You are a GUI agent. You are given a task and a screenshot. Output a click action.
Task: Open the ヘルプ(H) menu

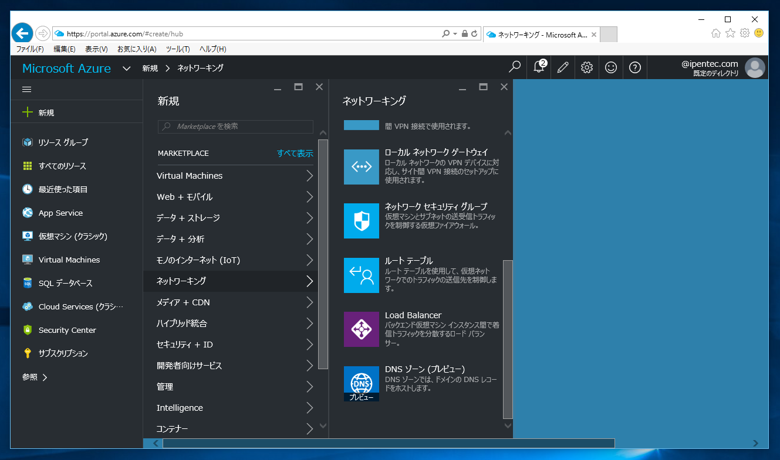coord(212,49)
